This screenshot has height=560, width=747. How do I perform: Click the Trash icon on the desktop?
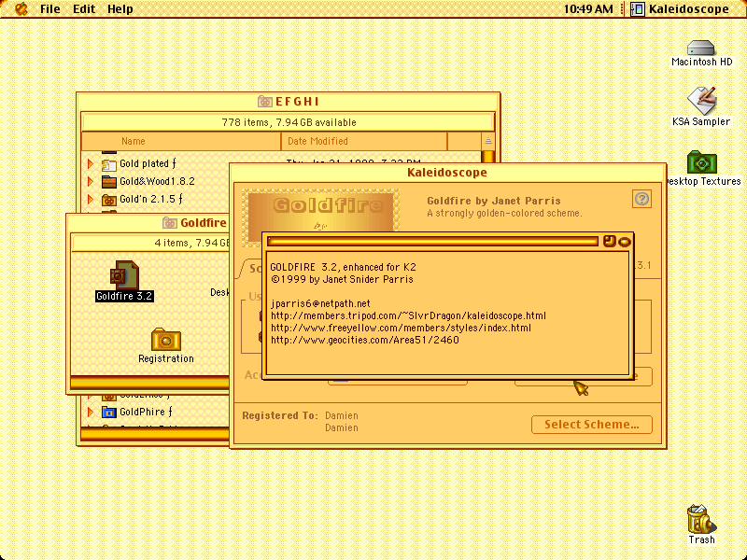tap(701, 520)
